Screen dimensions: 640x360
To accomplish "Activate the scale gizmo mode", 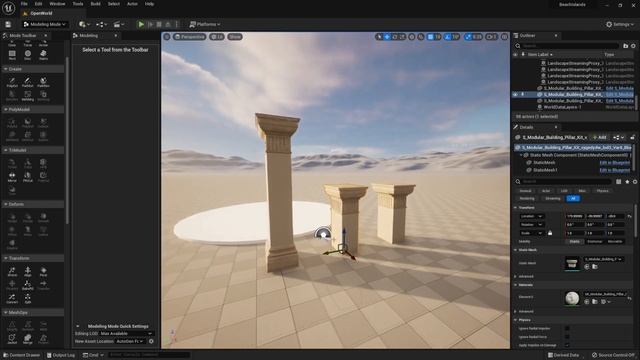I will [402, 37].
